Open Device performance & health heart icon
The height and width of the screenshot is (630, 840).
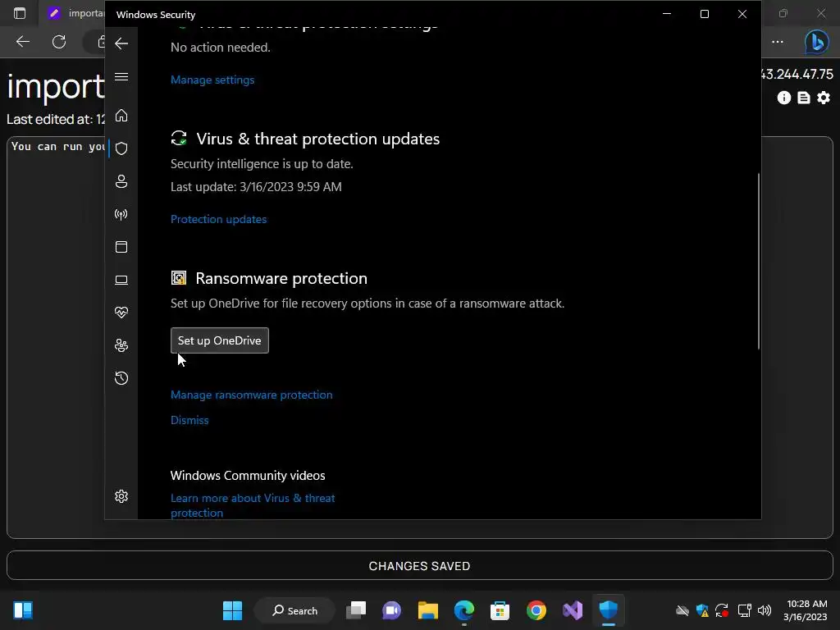click(121, 313)
